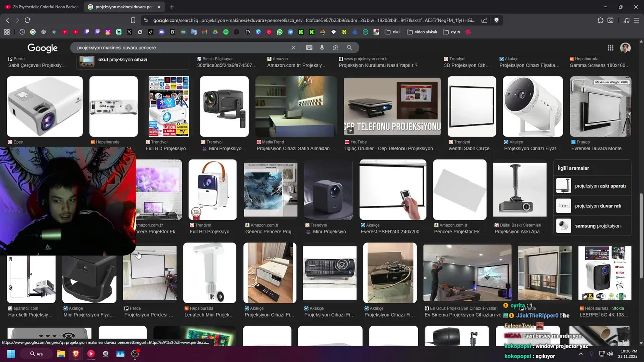Viewport: 644px width, 362px height.
Task: Open the Everest PSEB240 screen image
Action: pyautogui.click(x=393, y=190)
